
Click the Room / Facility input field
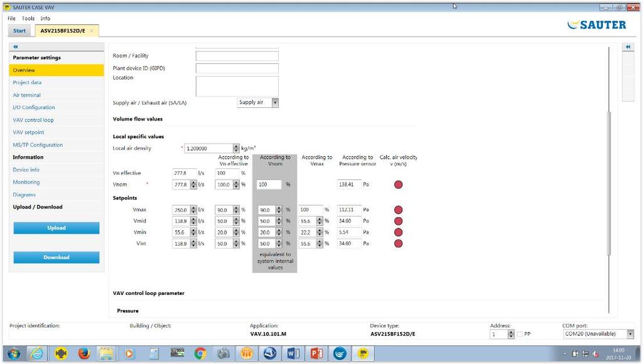237,56
